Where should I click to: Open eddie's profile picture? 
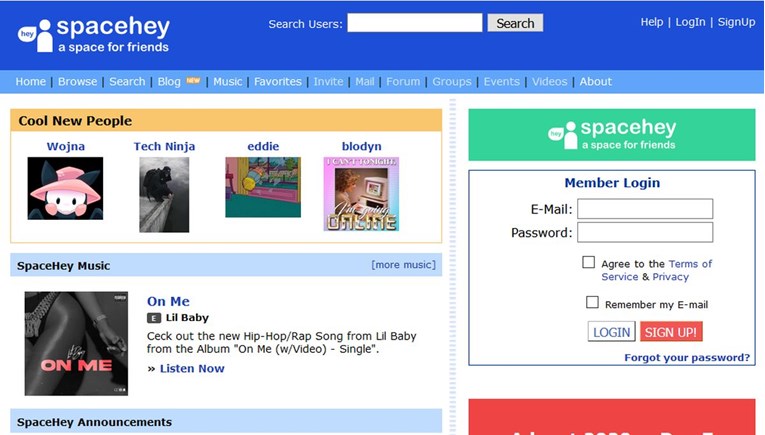click(263, 187)
